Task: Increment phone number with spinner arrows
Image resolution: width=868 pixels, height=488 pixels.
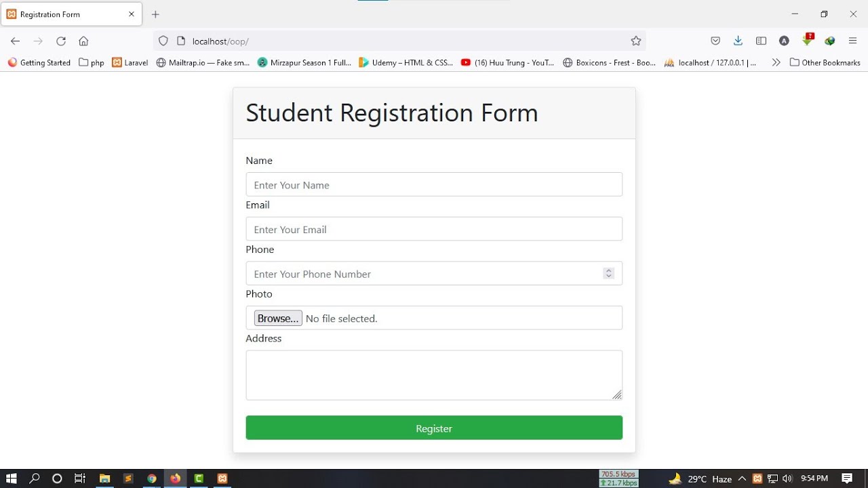Action: (x=608, y=270)
